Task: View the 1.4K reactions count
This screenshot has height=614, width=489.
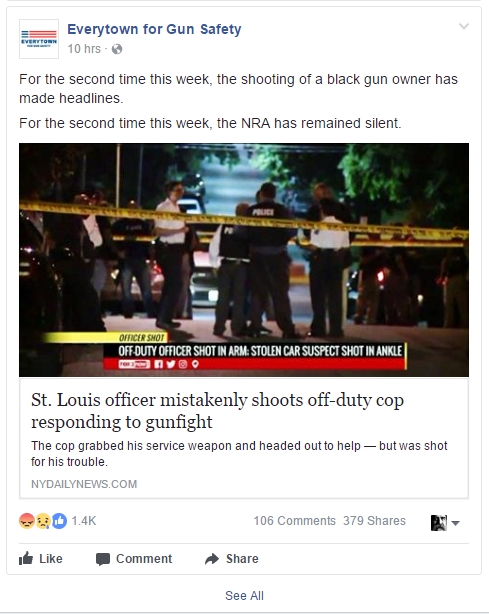Action: pos(84,521)
